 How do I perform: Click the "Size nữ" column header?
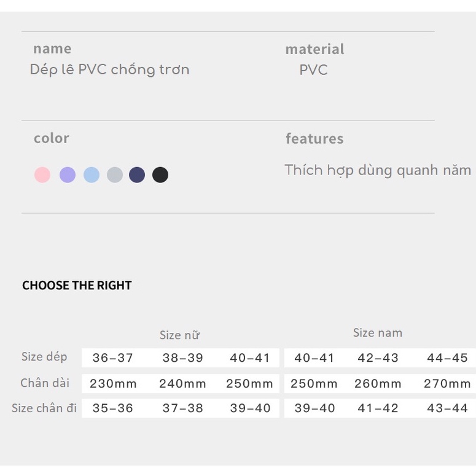[179, 335]
